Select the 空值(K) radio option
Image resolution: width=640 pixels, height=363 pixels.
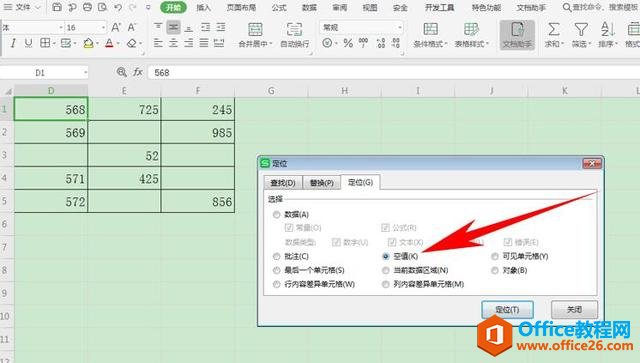click(x=386, y=256)
